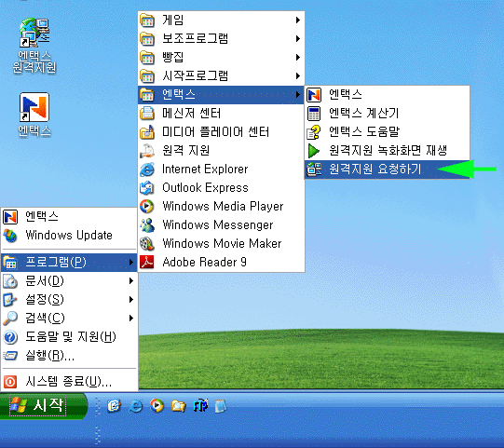The width and height of the screenshot is (504, 448).
Task: Click the 원격지원 녹화화면 재생 play icon
Action: pos(314,151)
